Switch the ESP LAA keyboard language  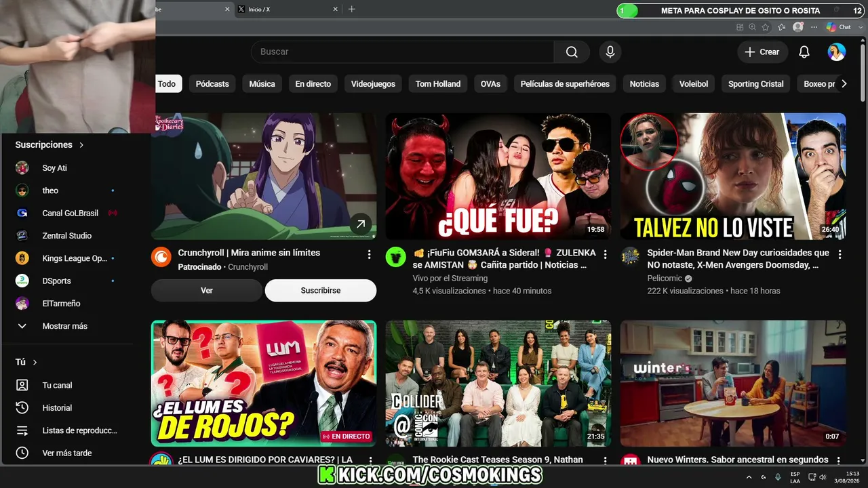point(795,477)
